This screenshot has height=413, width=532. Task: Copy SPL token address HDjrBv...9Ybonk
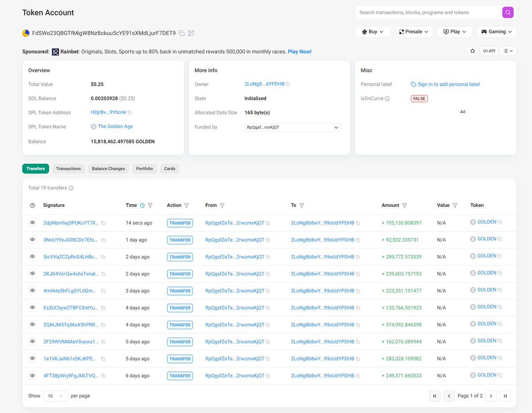pyautogui.click(x=130, y=113)
